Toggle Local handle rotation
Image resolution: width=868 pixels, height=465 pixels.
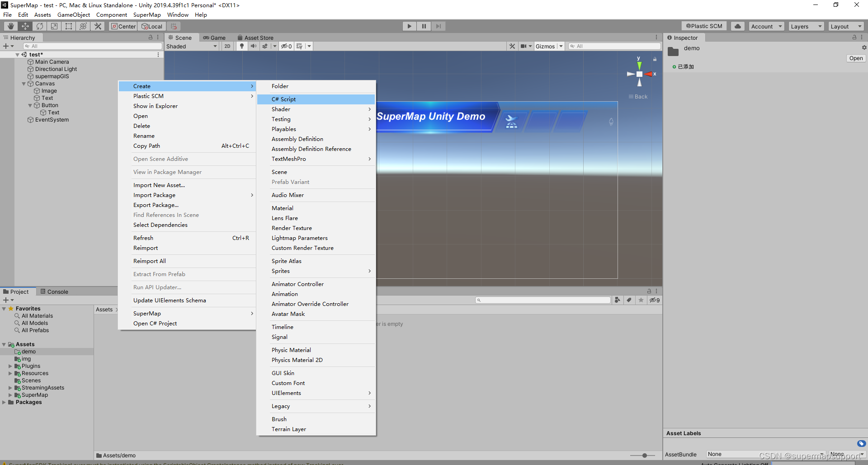(152, 26)
